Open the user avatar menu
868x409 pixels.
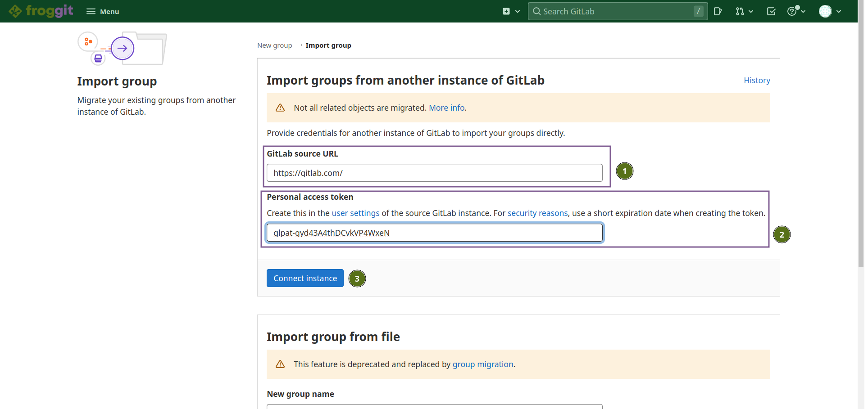click(x=830, y=11)
